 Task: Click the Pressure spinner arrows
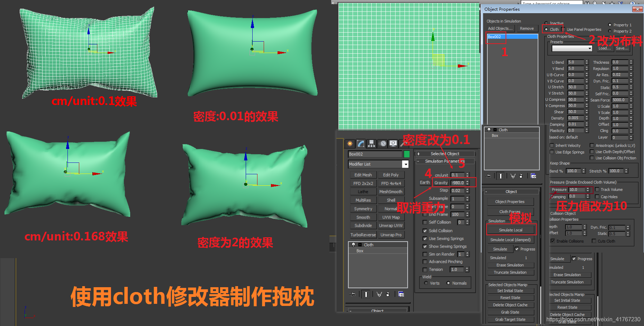588,190
